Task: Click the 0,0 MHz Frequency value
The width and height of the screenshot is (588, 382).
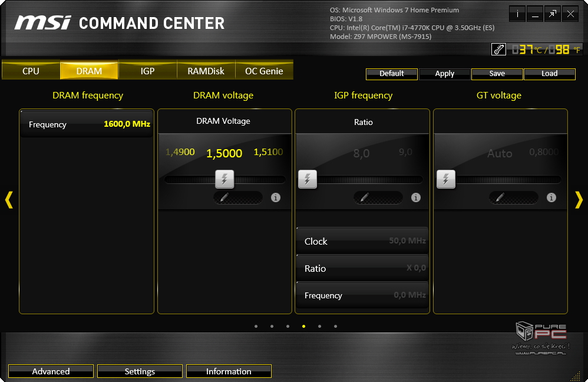Action: click(409, 295)
